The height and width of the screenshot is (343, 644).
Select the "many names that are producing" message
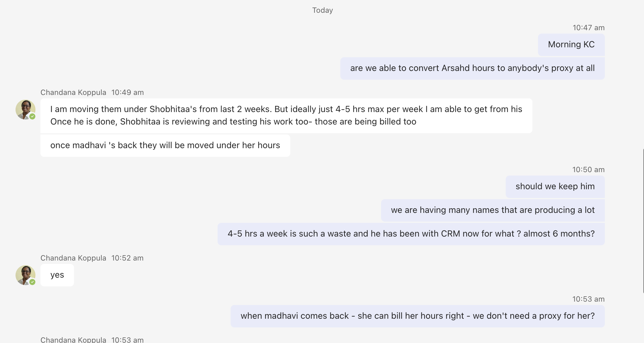(493, 210)
